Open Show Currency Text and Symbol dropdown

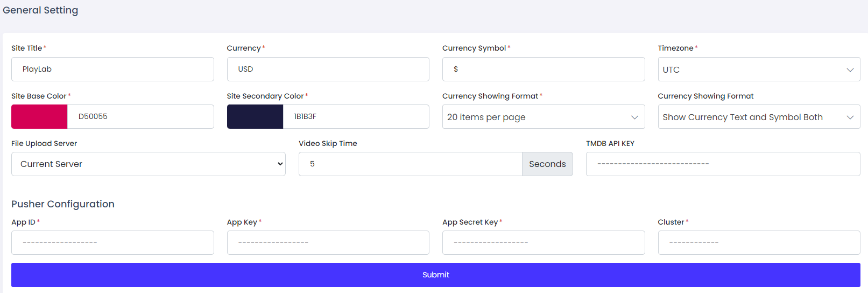(x=759, y=117)
